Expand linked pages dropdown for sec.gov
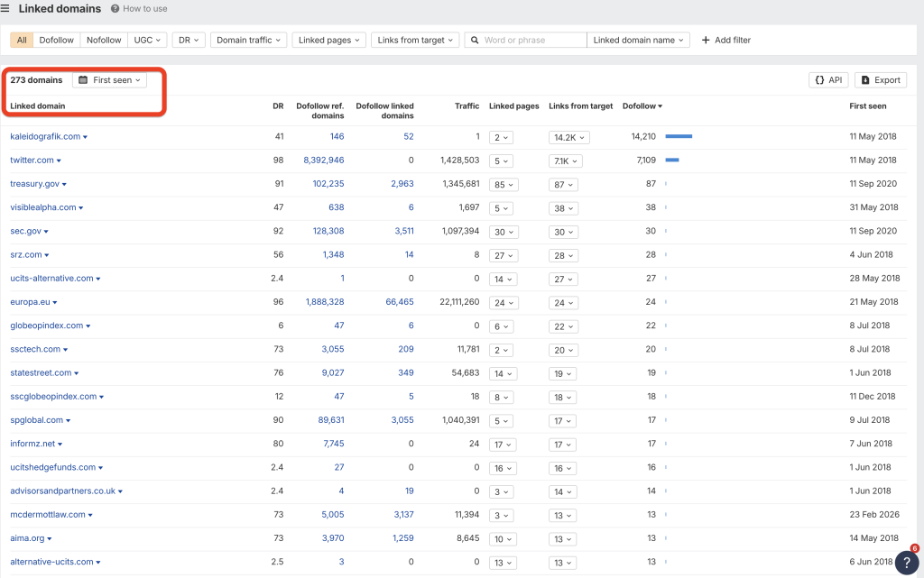The height and width of the screenshot is (578, 924). pos(504,232)
